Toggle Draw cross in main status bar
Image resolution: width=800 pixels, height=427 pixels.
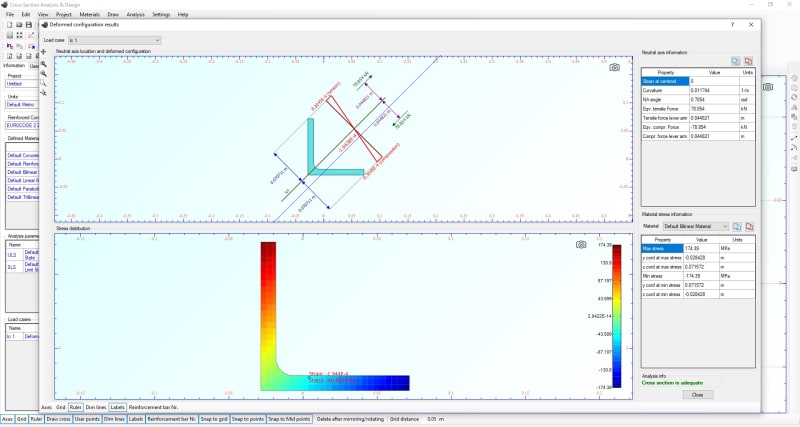click(x=59, y=419)
